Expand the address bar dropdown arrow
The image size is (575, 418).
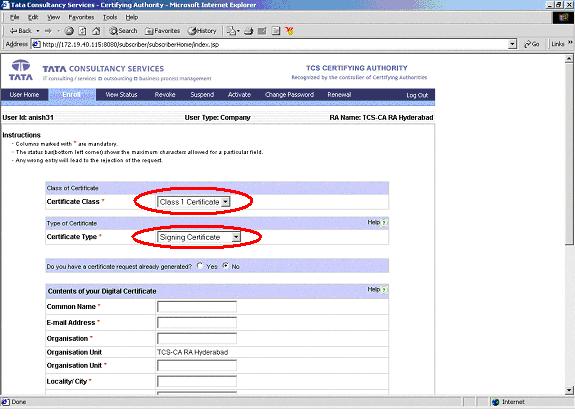(512, 44)
